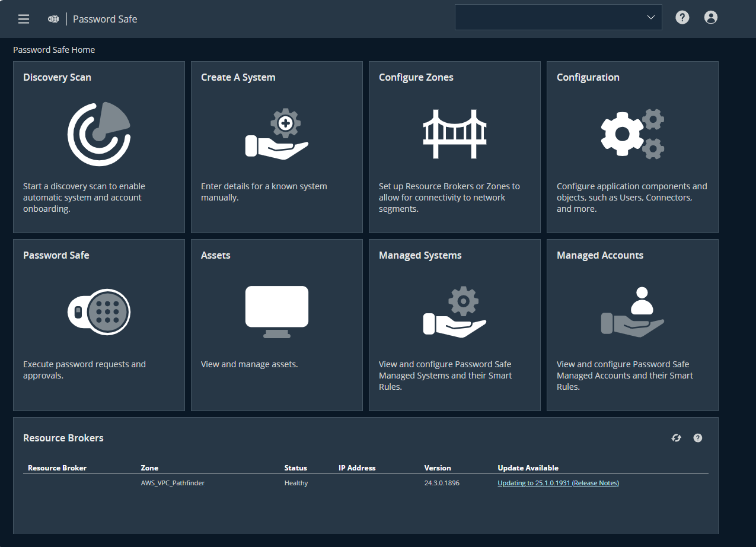This screenshot has width=756, height=547.
Task: Expand the top search dropdown
Action: coord(650,17)
